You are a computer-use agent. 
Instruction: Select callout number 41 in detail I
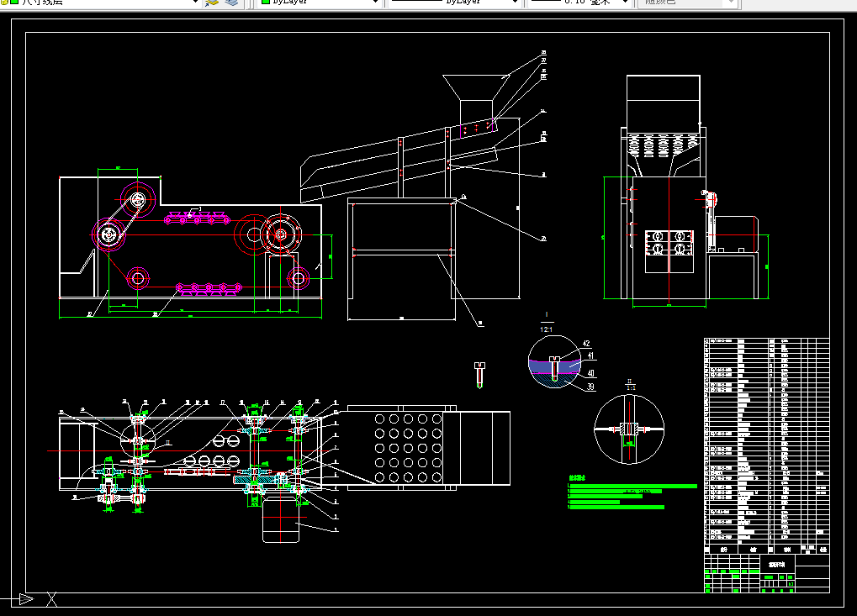point(590,355)
